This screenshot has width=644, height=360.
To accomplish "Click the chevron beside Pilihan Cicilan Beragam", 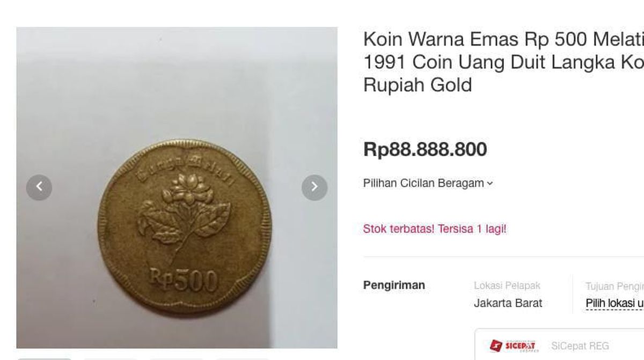I will (489, 184).
